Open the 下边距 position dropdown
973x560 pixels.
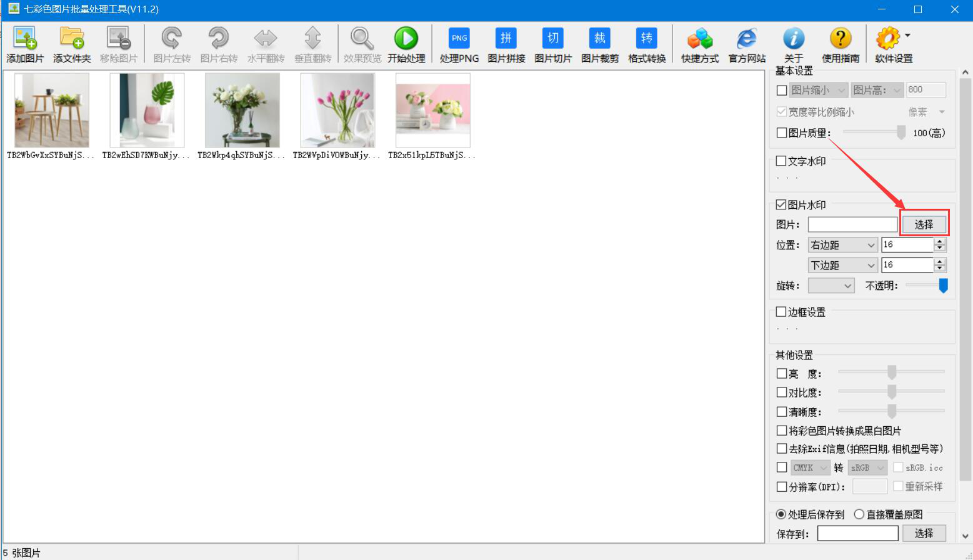[x=843, y=266]
